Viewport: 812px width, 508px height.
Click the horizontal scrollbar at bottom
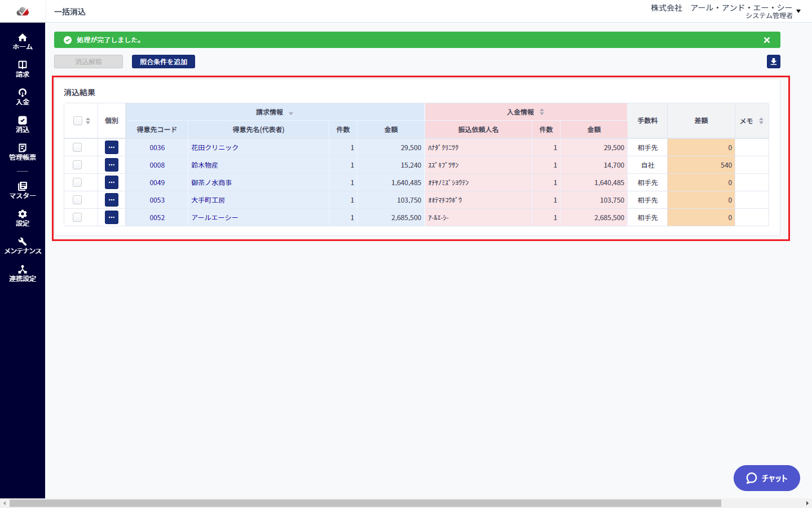coord(365,503)
